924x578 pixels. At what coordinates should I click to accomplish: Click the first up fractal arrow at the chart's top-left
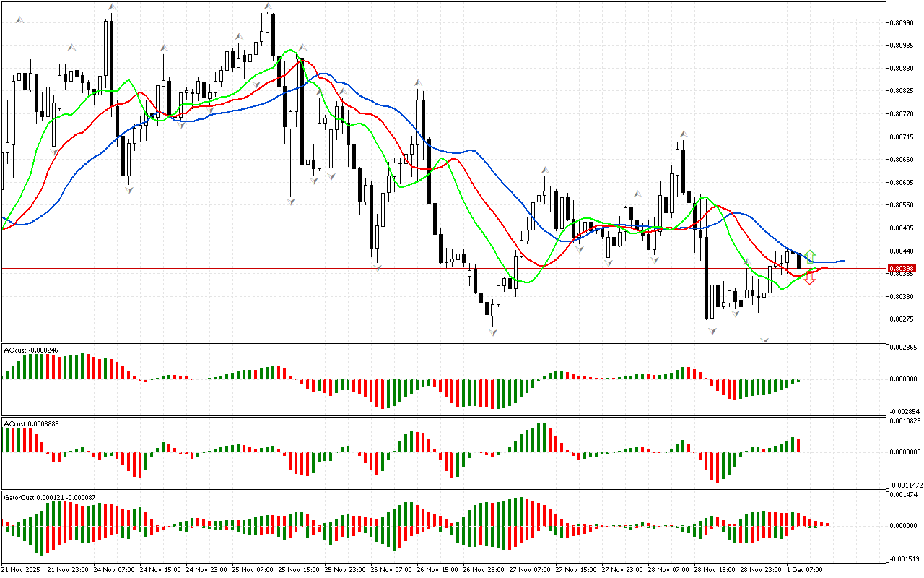pos(20,22)
